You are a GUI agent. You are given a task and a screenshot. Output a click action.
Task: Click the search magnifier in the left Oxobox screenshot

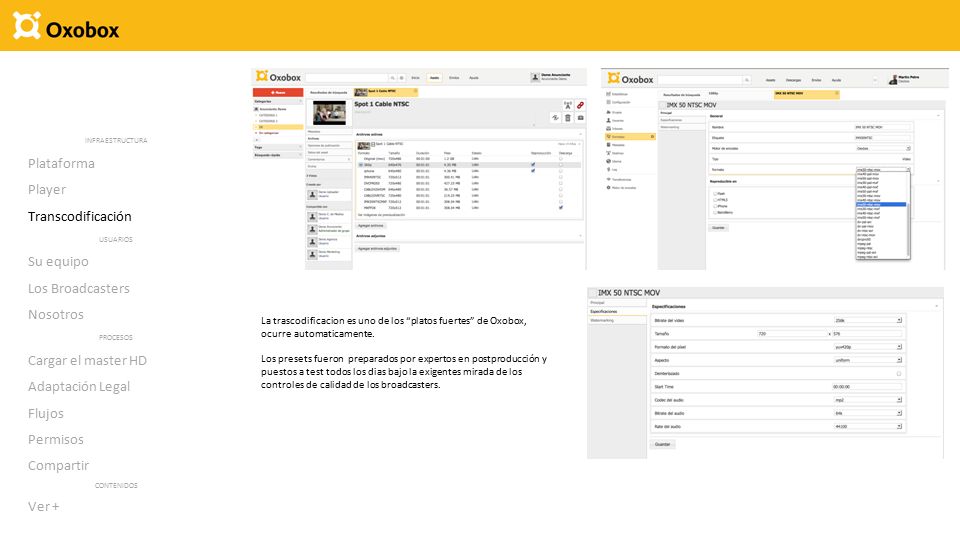392,78
